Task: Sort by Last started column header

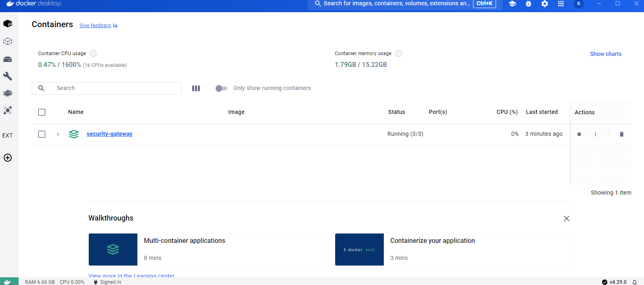Action: tap(542, 112)
